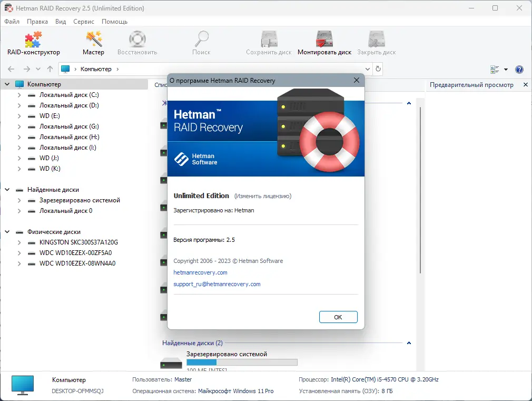The width and height of the screenshot is (532, 401).
Task: Open the blue Help icon
Action: (x=519, y=69)
